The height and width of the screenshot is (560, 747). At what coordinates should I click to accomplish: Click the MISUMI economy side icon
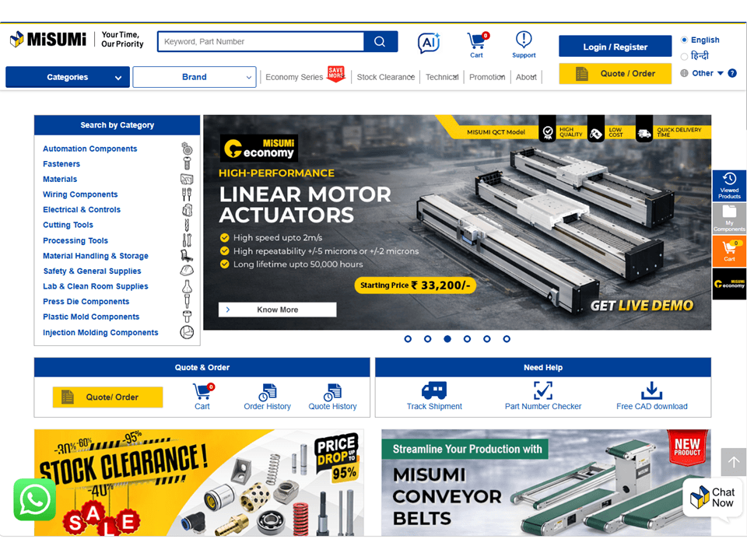coord(729,284)
